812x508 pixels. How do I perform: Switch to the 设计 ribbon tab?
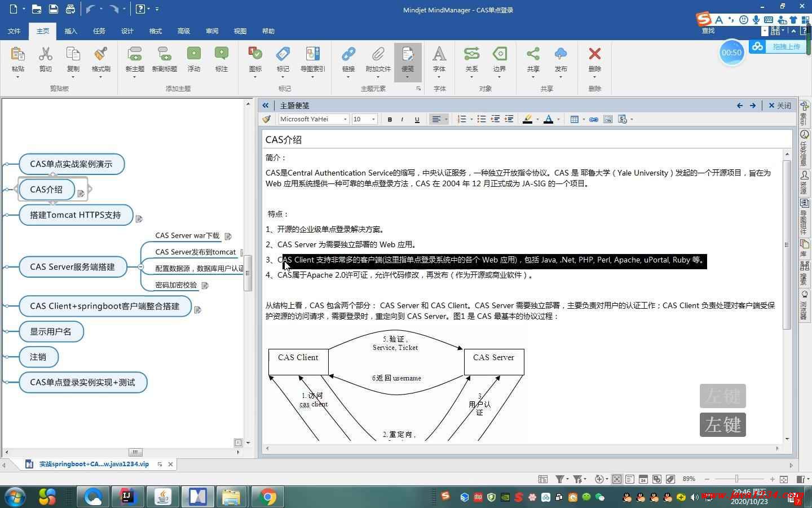pyautogui.click(x=127, y=31)
